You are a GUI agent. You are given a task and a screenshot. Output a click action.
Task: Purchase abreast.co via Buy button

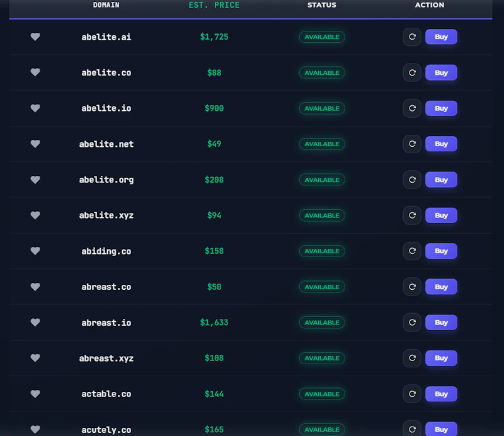tap(441, 287)
